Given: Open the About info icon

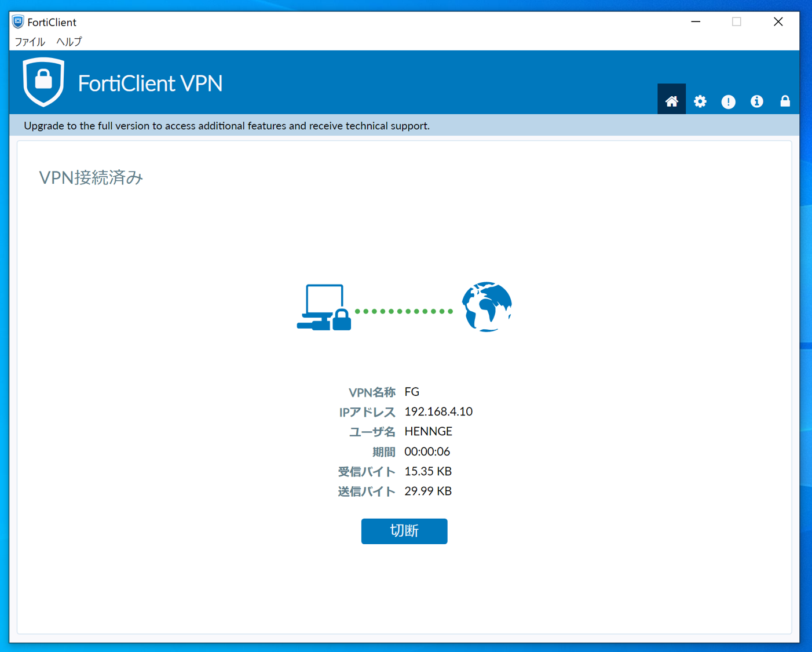Looking at the screenshot, I should click(x=756, y=101).
